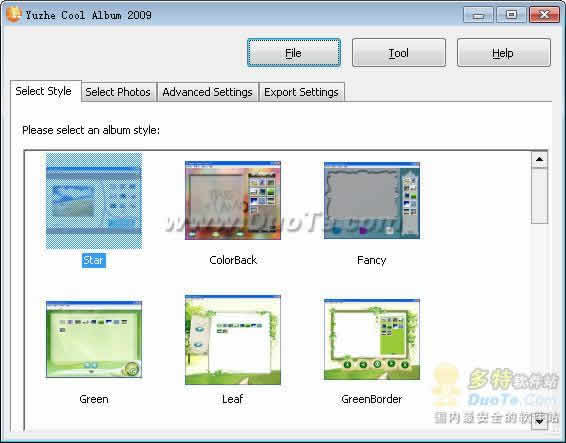This screenshot has height=443, width=566.
Task: Select the Green album style thumbnail
Action: 94,339
